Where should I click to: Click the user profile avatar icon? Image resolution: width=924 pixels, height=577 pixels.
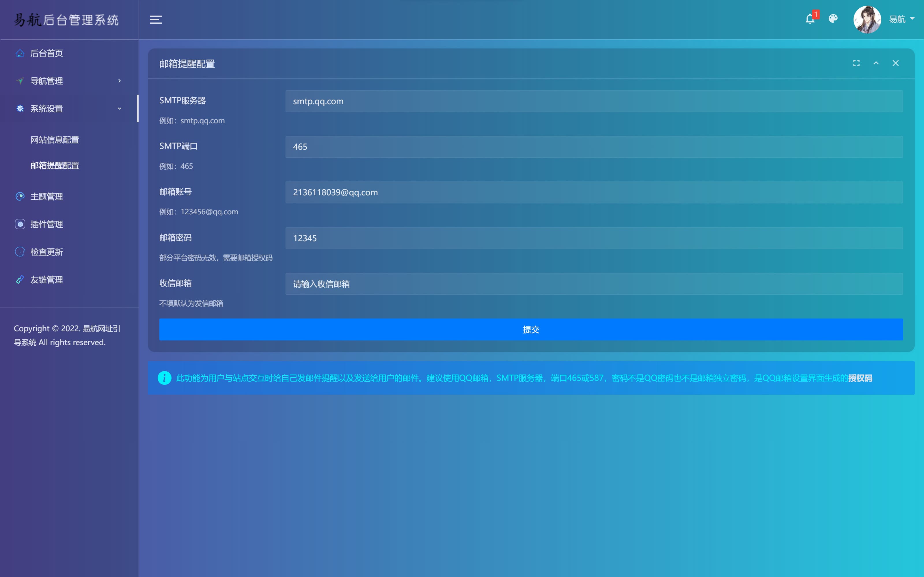point(867,19)
